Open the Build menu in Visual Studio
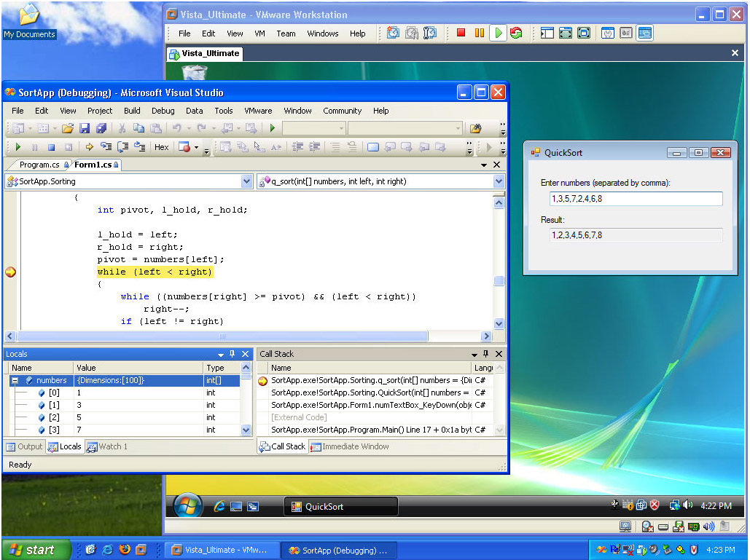The width and height of the screenshot is (750, 560). coord(132,111)
